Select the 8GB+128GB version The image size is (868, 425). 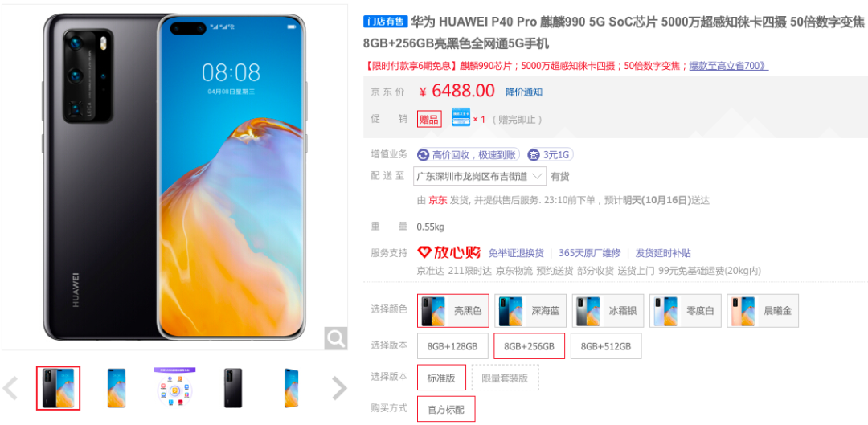452,346
